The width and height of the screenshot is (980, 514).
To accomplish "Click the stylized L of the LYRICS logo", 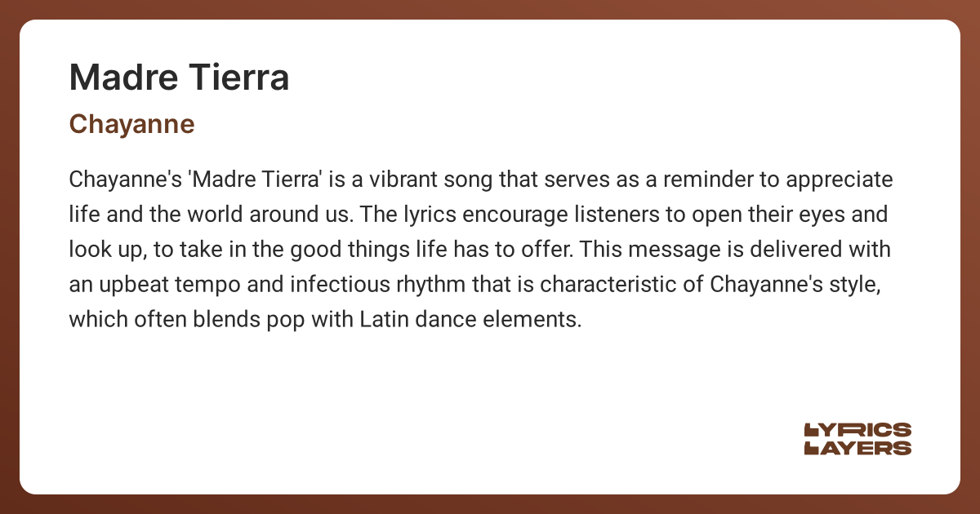I will click(x=812, y=430).
